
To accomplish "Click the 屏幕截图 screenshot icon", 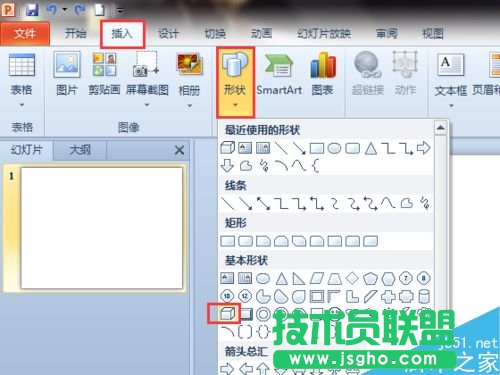I will coord(146,64).
